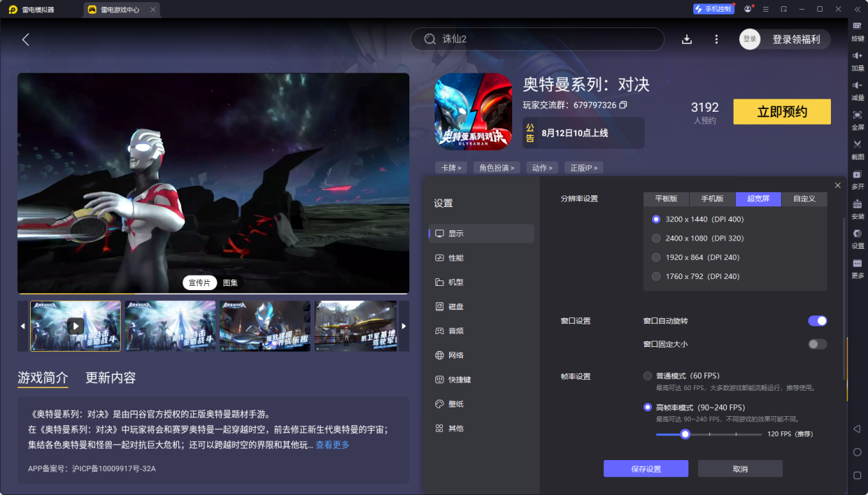Click the round 登录 avatar
This screenshot has width=868, height=495.
click(x=750, y=39)
